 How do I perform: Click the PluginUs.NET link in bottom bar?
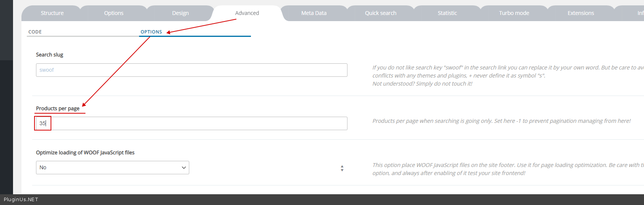point(21,200)
